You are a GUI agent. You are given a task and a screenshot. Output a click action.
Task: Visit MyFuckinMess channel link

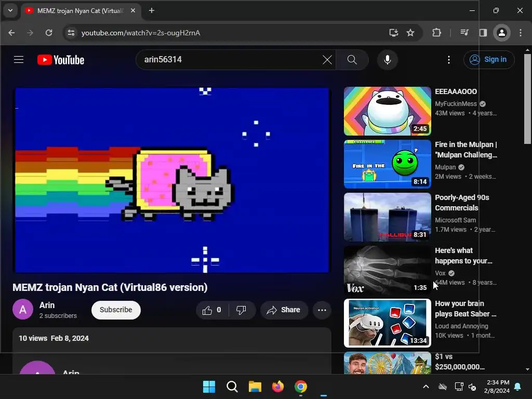coord(456,104)
